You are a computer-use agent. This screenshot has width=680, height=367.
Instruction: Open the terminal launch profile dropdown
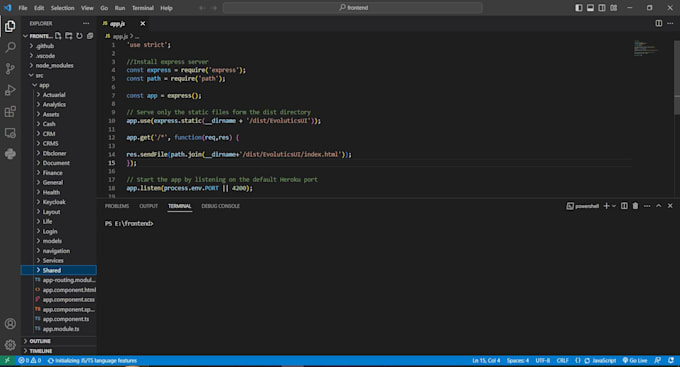(614, 206)
